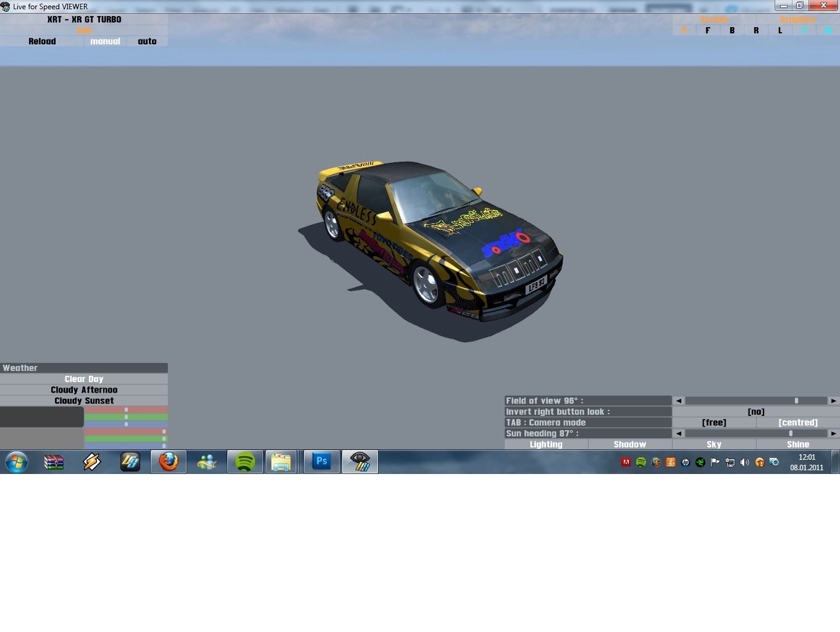This screenshot has height=632, width=840.
Task: Open Windows Explorer from the taskbar
Action: tap(281, 462)
